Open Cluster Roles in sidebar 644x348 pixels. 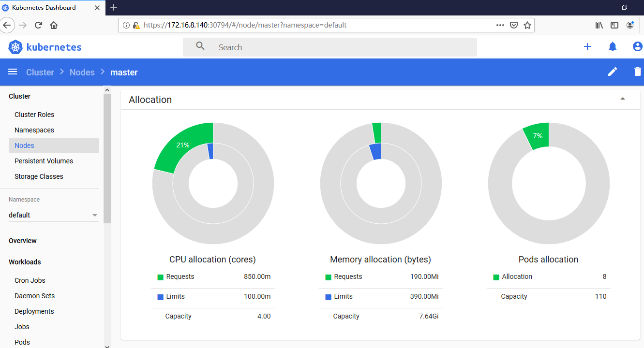pyautogui.click(x=34, y=115)
